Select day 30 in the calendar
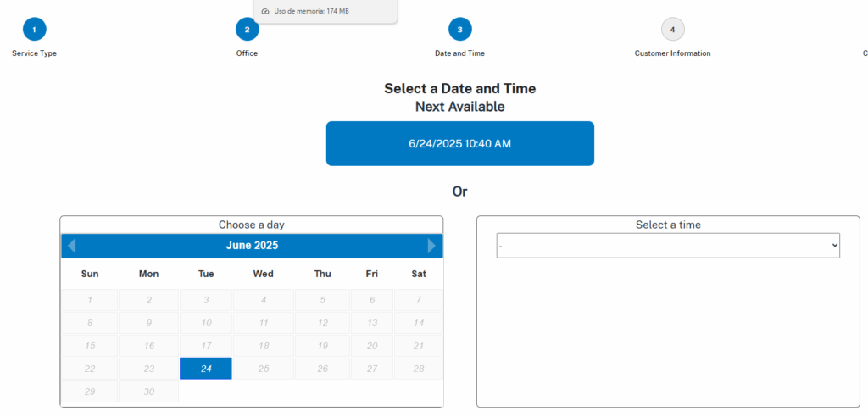Screen dimensions: 868x416 tap(149, 391)
